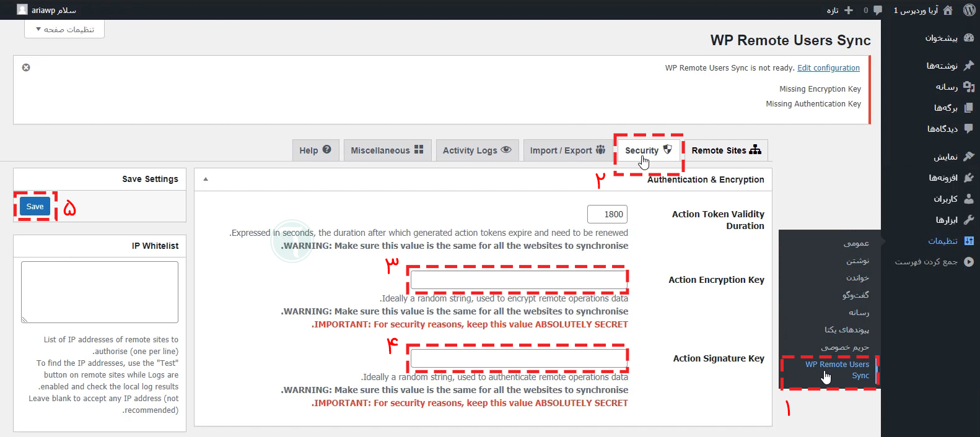Open the حریم خصوصی submenu
Image resolution: width=980 pixels, height=437 pixels.
tap(845, 347)
